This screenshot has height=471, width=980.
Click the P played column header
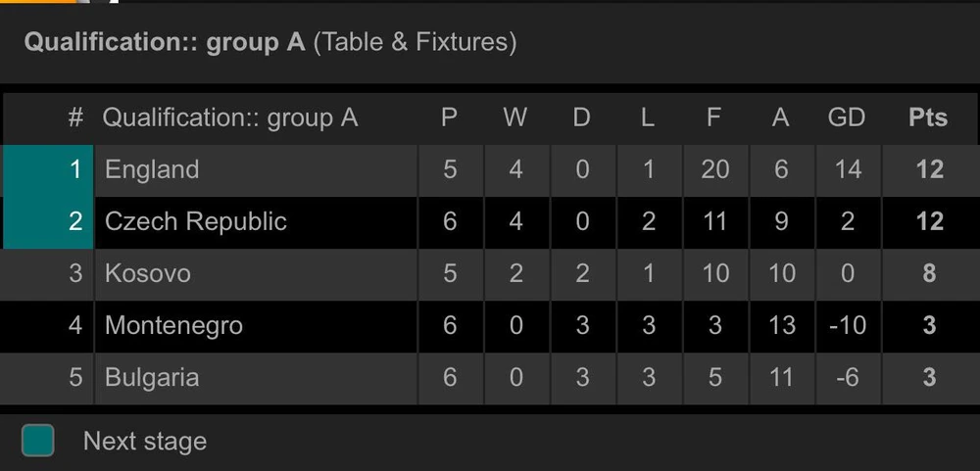[449, 118]
